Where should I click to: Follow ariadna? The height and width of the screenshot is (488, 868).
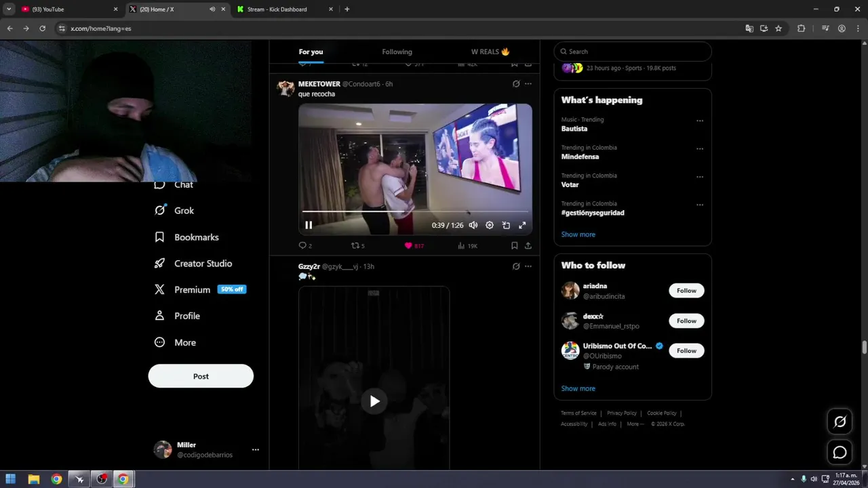686,291
